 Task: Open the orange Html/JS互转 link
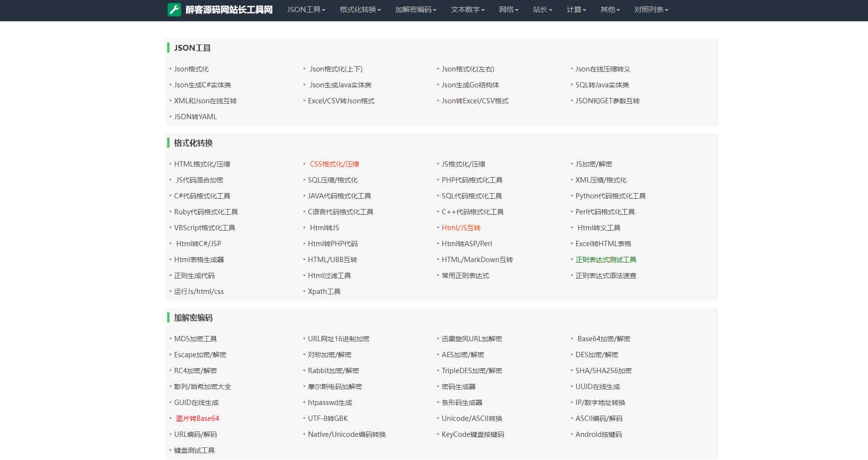[x=461, y=228]
